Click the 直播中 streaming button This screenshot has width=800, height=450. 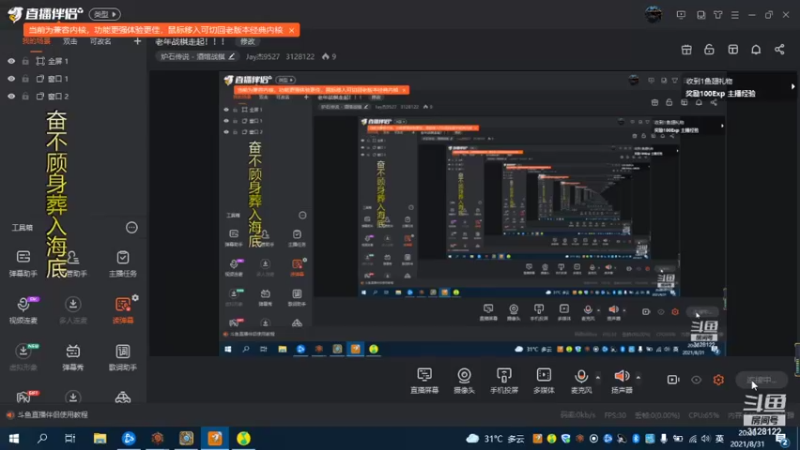point(761,380)
